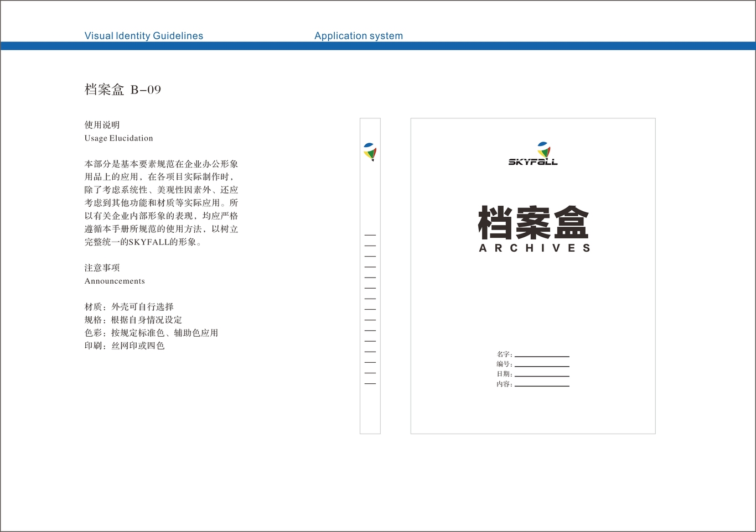Click the Skyfall balloon logo on the box spine
756x532 pixels.
[x=370, y=152]
